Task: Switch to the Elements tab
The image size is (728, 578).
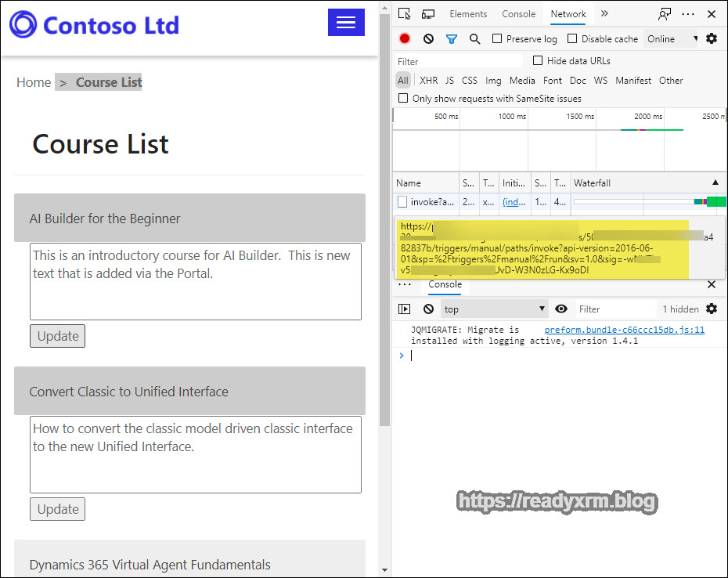Action: pos(468,14)
